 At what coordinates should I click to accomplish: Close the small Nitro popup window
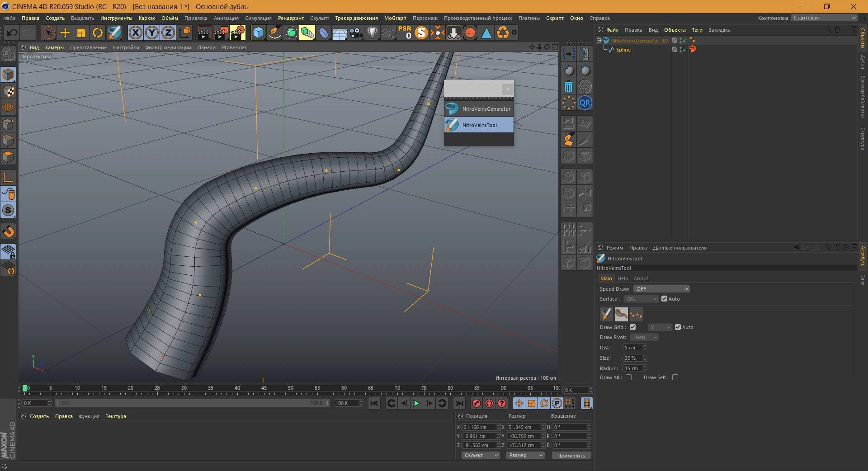pyautogui.click(x=508, y=89)
